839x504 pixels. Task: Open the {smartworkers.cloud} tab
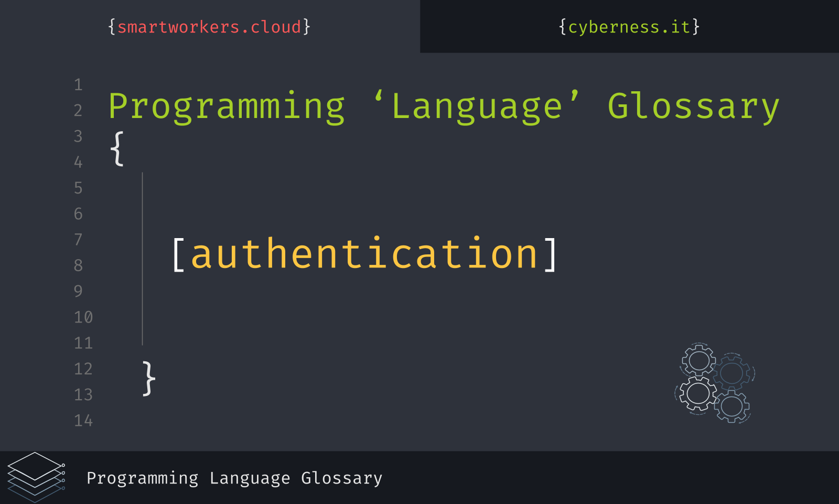pyautogui.click(x=209, y=27)
